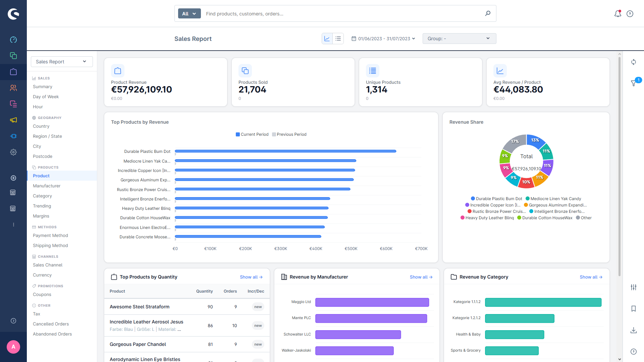Switch to chart view
644x362 pixels.
[x=327, y=39]
